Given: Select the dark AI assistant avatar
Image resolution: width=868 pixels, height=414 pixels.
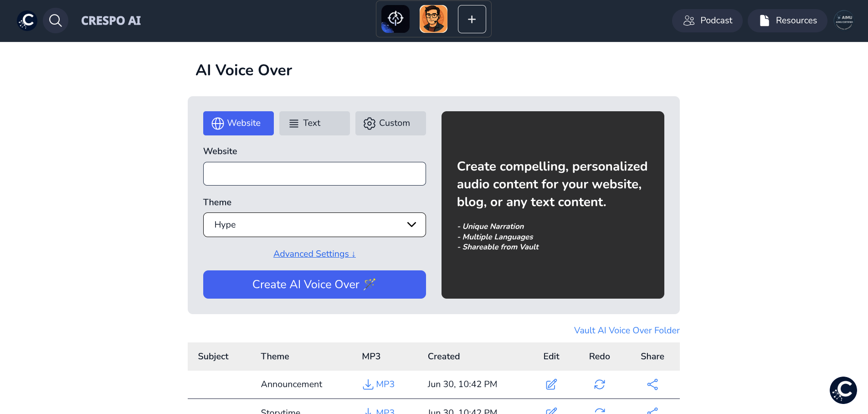Looking at the screenshot, I should (x=395, y=19).
